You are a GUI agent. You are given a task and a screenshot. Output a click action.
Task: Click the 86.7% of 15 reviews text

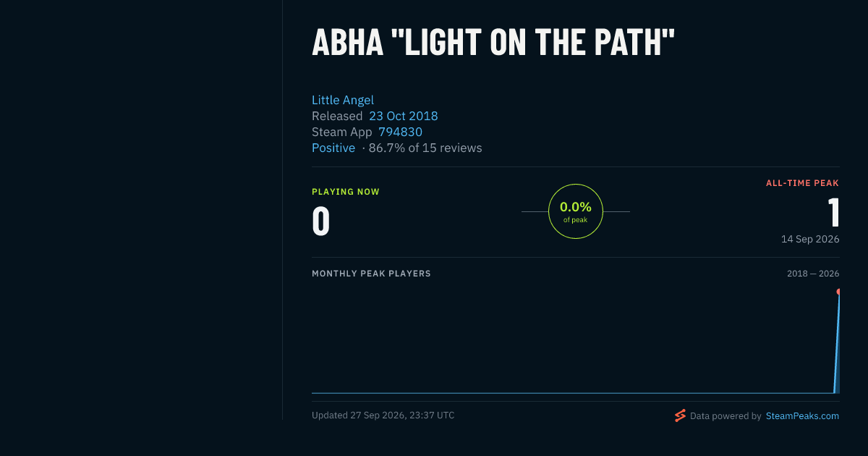[x=425, y=148]
